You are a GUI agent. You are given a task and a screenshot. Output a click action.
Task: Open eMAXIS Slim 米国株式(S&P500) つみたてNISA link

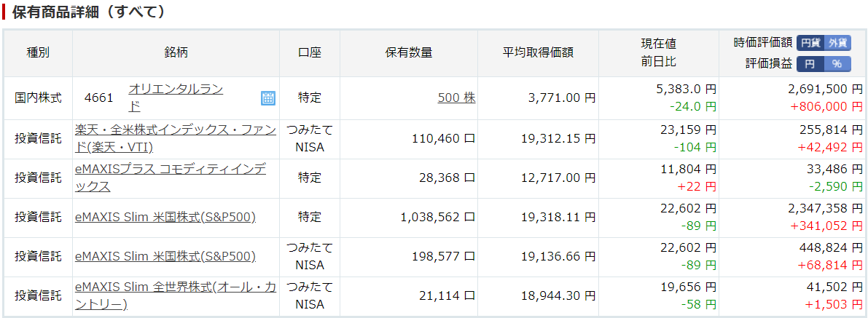[x=165, y=257]
